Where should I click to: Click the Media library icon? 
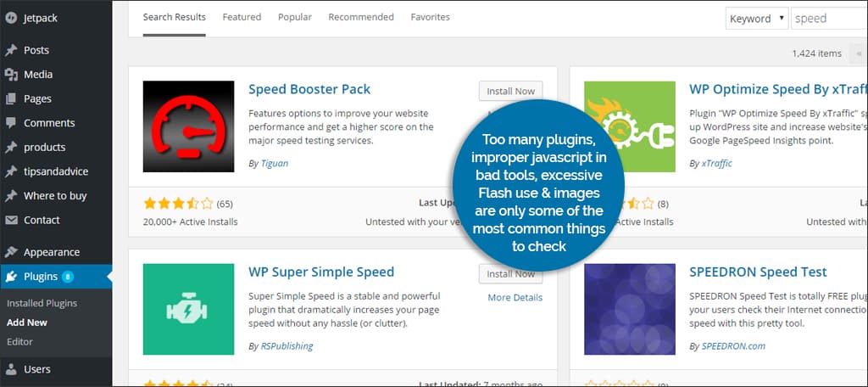[x=11, y=75]
